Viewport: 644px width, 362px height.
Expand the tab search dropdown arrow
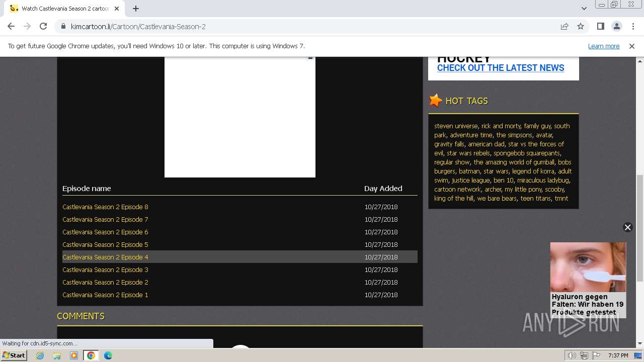coord(584,9)
